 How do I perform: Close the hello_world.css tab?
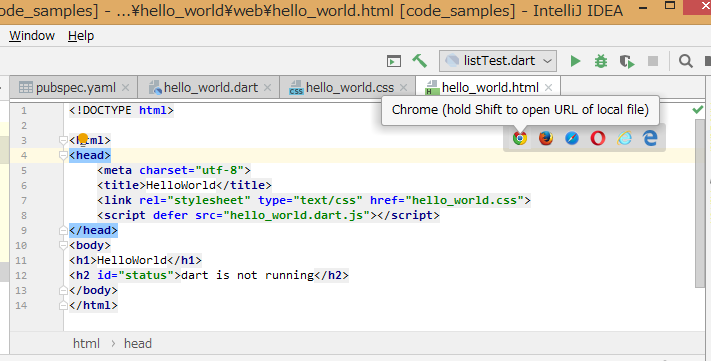tap(404, 88)
